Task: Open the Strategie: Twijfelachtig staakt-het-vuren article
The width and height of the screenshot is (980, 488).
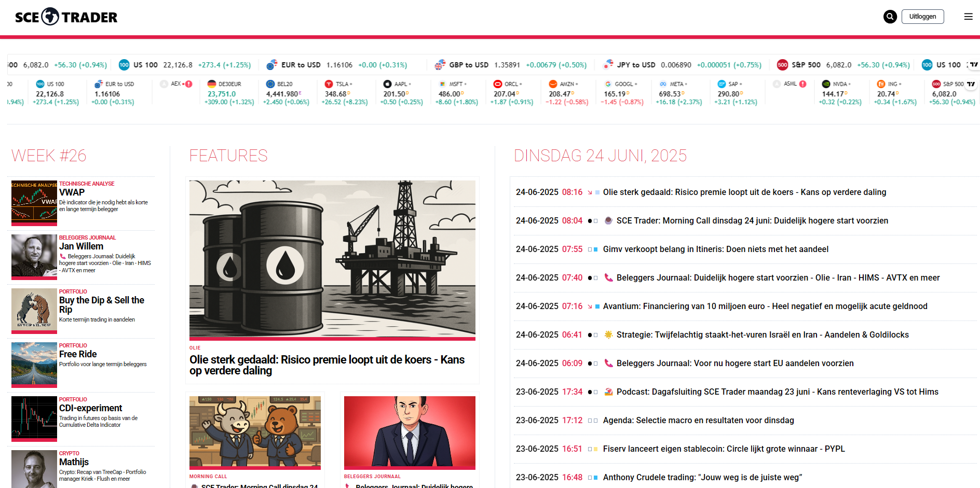Action: click(763, 335)
